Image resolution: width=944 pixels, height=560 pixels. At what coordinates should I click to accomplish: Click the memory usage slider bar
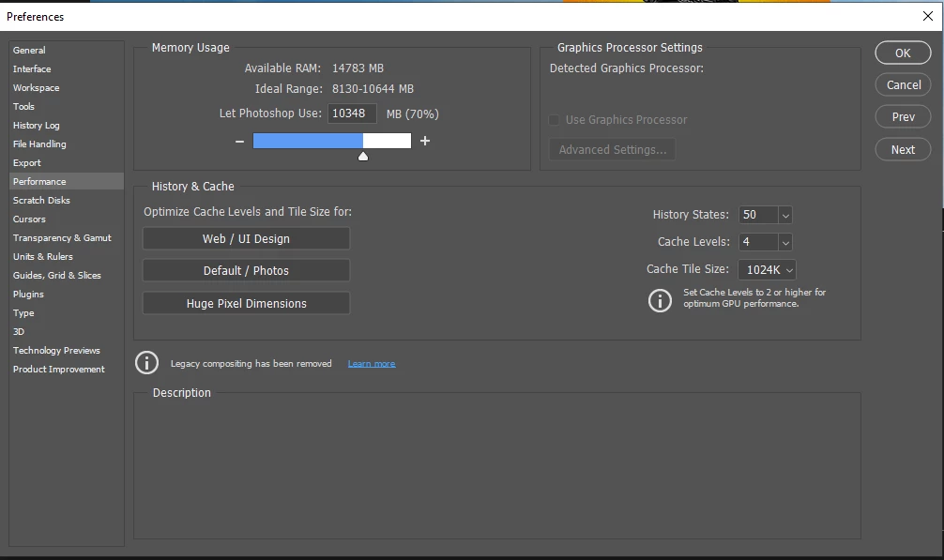pyautogui.click(x=332, y=141)
